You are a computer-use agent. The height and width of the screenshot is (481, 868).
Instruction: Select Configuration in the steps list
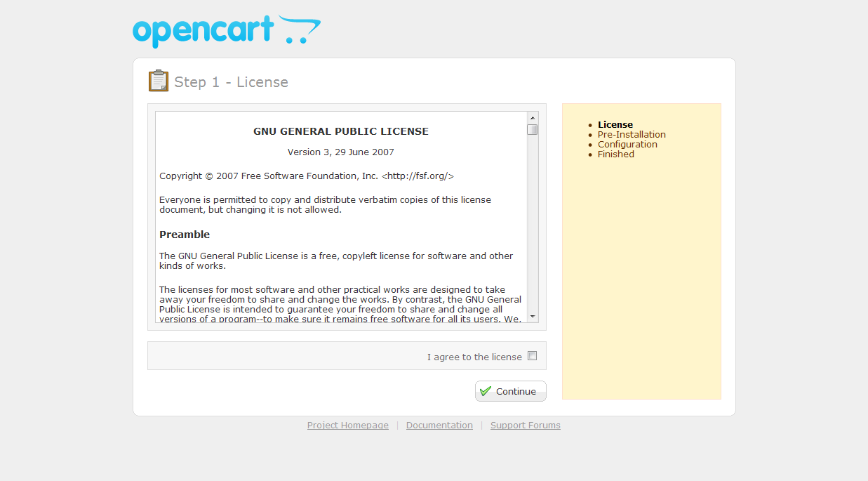627,145
